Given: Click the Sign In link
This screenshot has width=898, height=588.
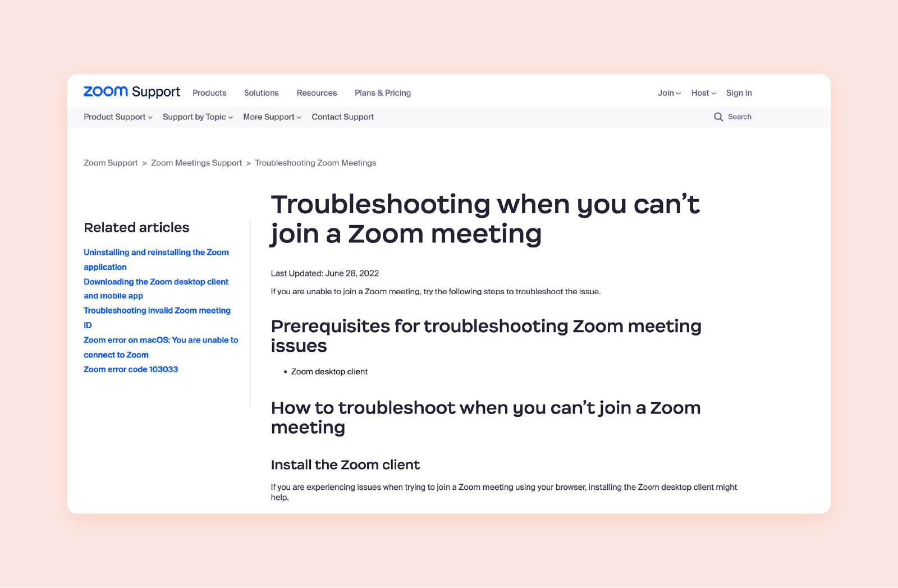Looking at the screenshot, I should pyautogui.click(x=739, y=93).
